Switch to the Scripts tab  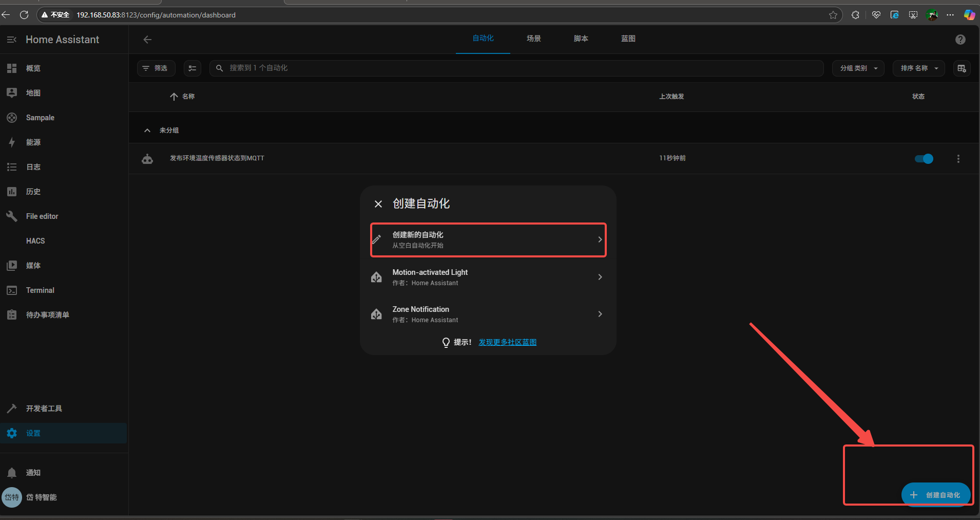[581, 39]
